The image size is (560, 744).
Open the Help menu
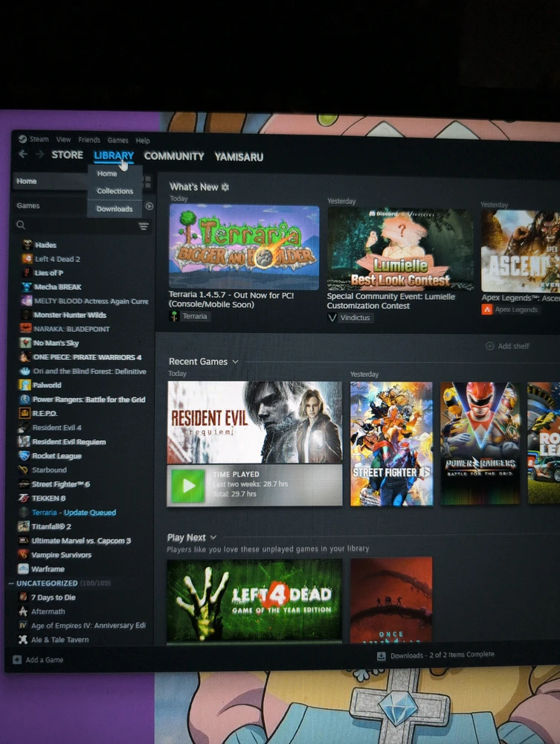143,141
